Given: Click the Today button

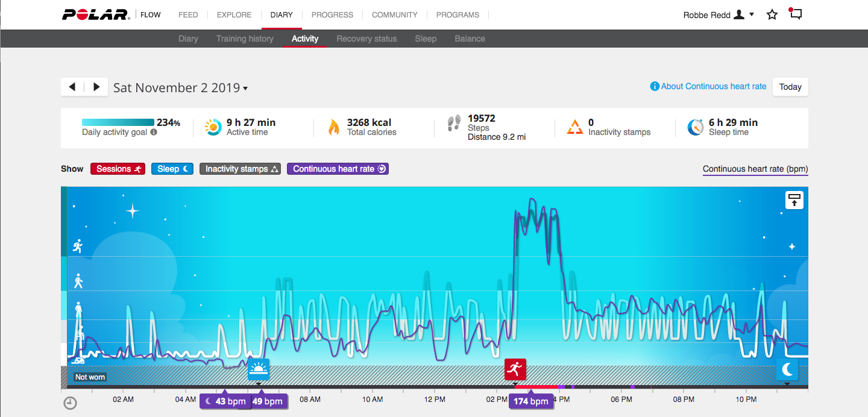Looking at the screenshot, I should pyautogui.click(x=790, y=87).
